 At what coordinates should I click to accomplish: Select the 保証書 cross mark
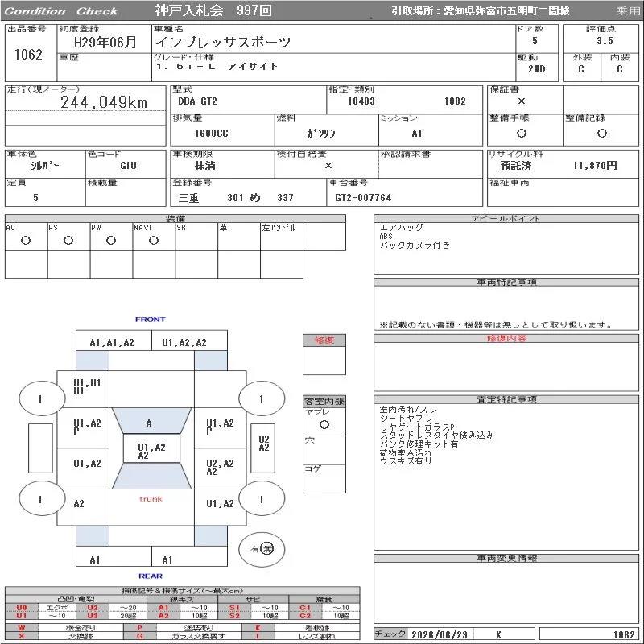pos(521,101)
